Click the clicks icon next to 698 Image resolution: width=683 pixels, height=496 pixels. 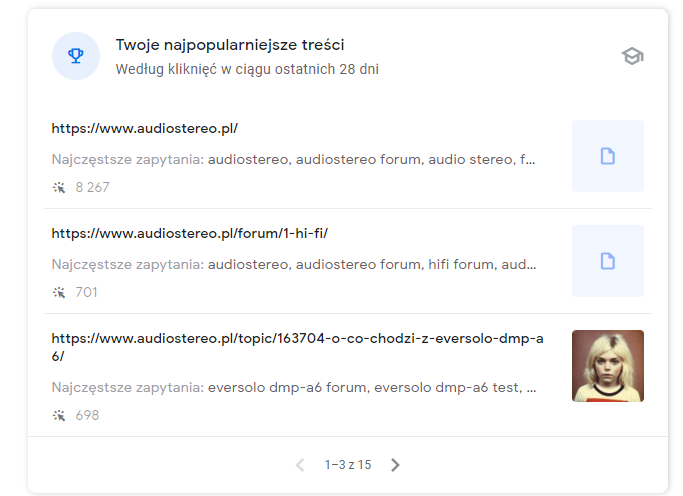(59, 415)
